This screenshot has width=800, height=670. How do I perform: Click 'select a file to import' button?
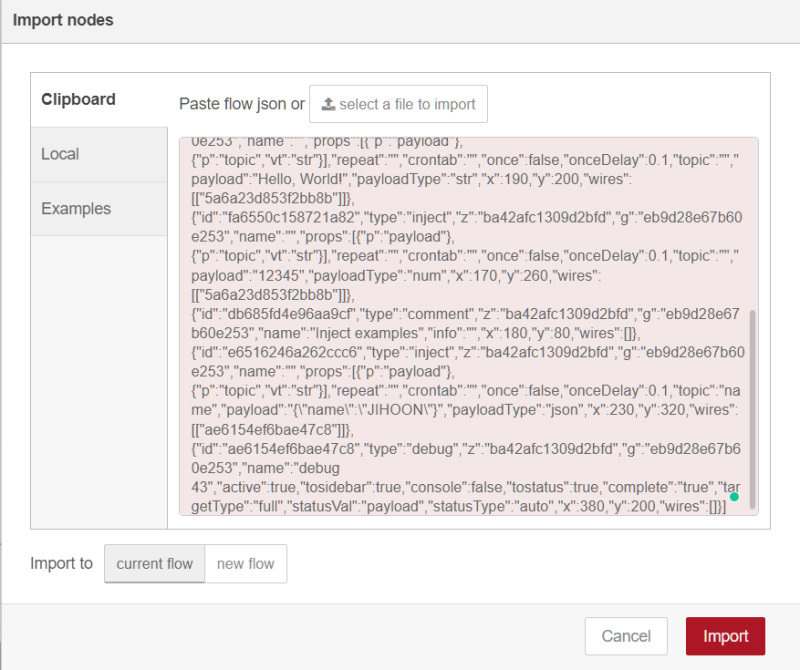tap(398, 104)
